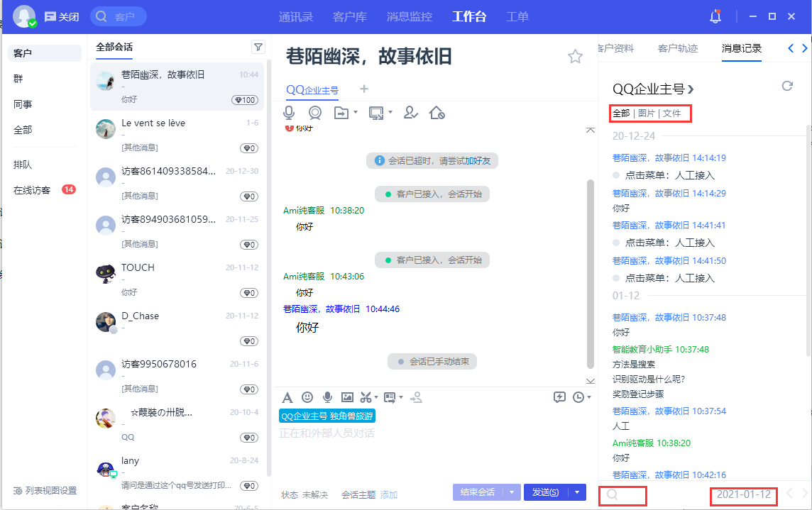Viewport: 812px width, 510px height.
Task: Open conversation D_Chase
Action: point(177,328)
